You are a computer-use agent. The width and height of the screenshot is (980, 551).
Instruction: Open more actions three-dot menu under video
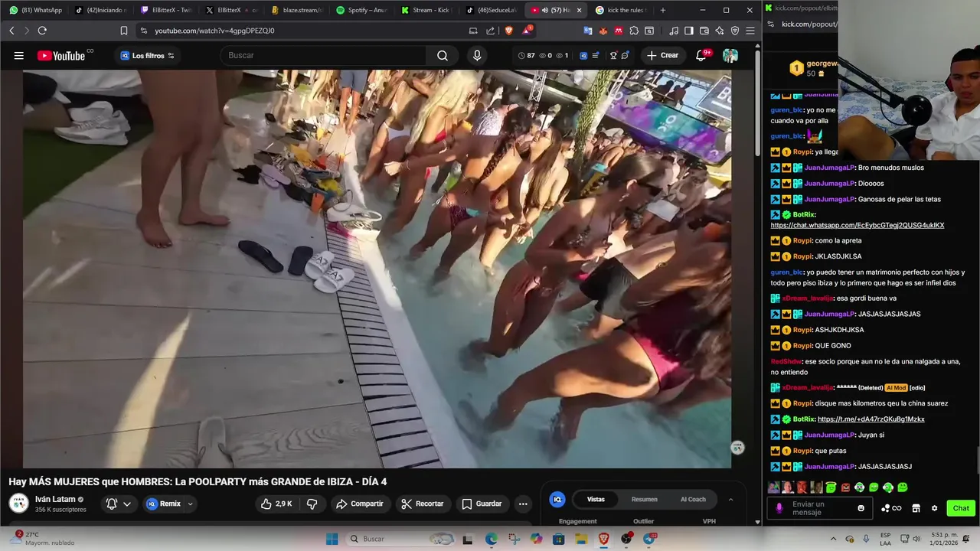pyautogui.click(x=523, y=504)
